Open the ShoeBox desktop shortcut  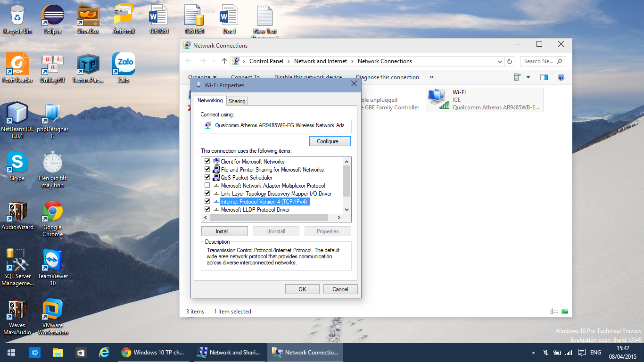[x=88, y=19]
